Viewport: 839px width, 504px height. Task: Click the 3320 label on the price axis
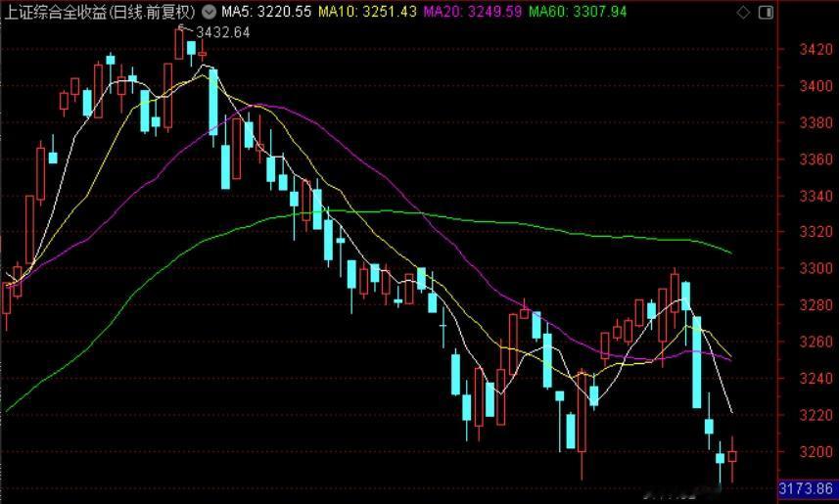point(816,232)
